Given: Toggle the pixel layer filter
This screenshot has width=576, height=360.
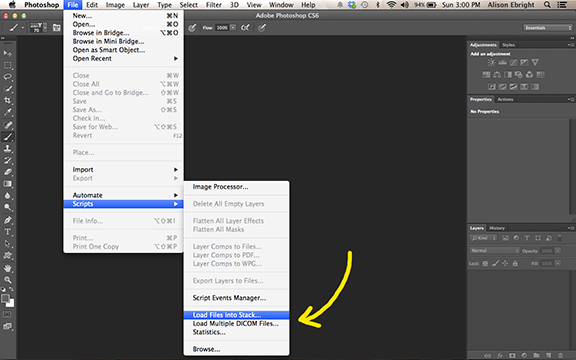Looking at the screenshot, I should (x=505, y=238).
